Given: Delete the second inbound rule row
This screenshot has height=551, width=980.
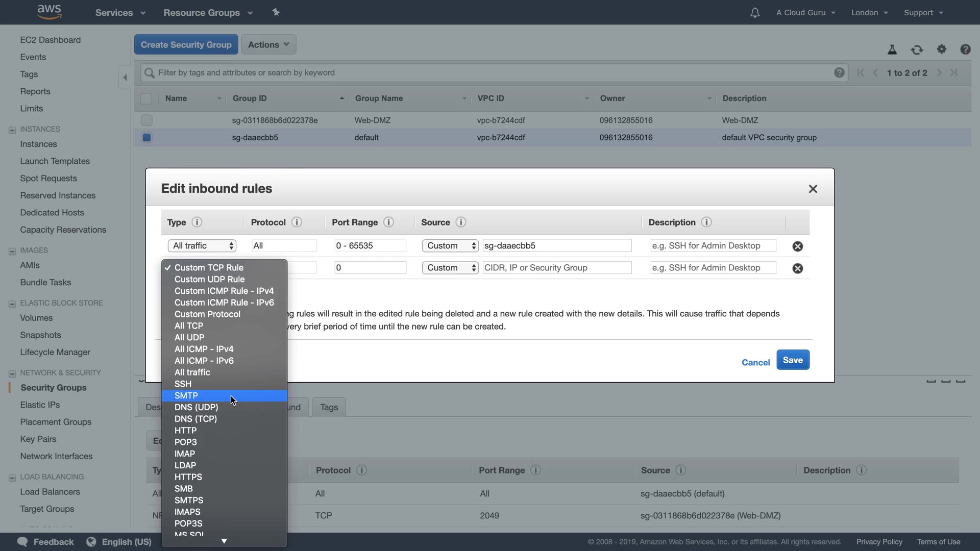Looking at the screenshot, I should click(x=798, y=268).
